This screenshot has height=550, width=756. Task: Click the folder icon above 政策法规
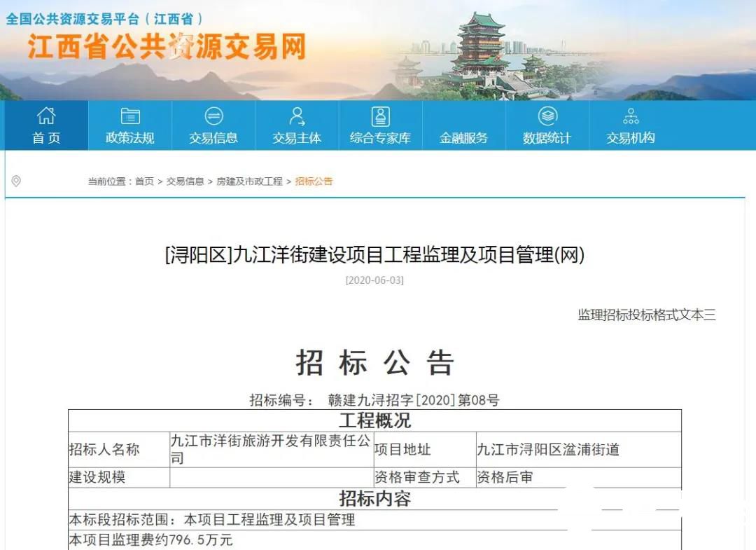(129, 116)
